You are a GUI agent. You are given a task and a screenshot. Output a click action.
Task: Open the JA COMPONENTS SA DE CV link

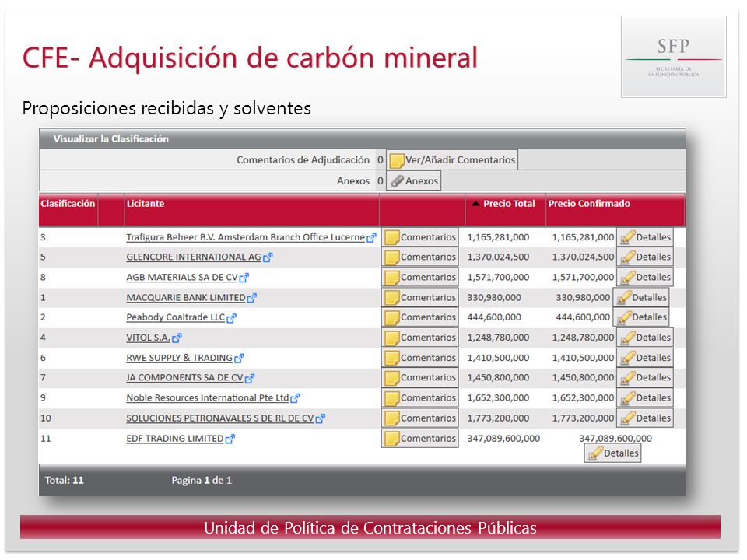click(x=185, y=378)
